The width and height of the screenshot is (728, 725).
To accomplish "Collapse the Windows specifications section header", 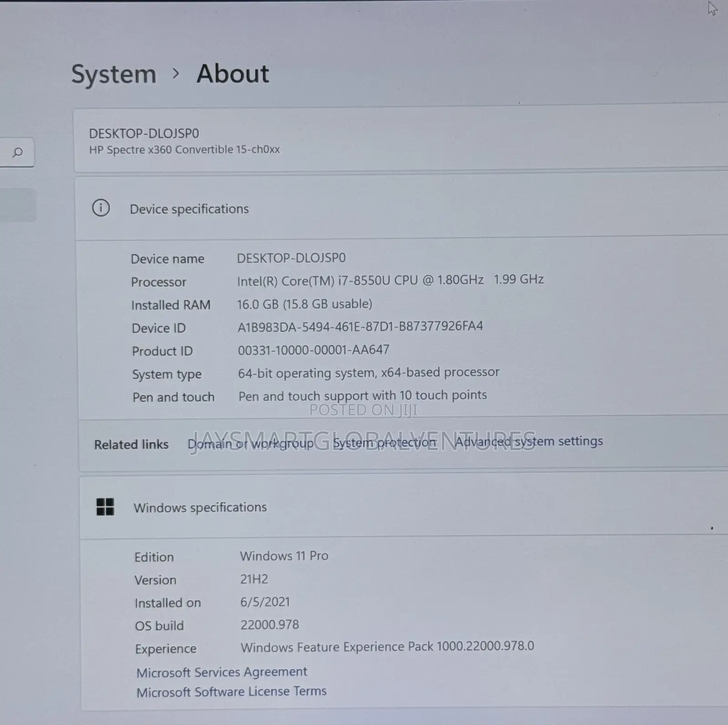I will [404, 507].
